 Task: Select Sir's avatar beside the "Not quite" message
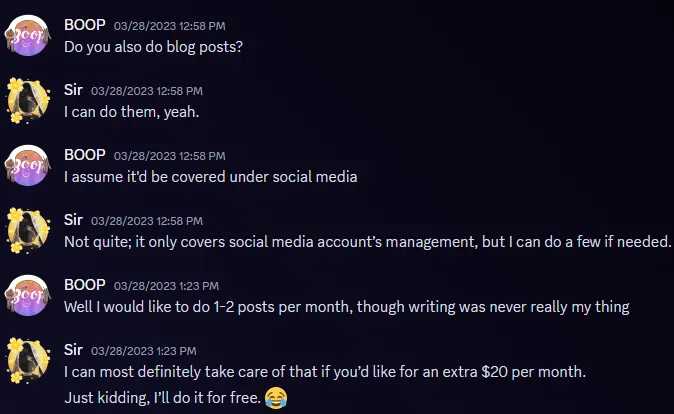click(28, 231)
